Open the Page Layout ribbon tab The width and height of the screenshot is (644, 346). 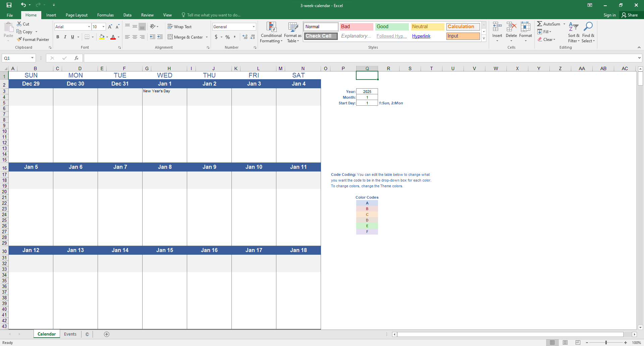click(76, 15)
